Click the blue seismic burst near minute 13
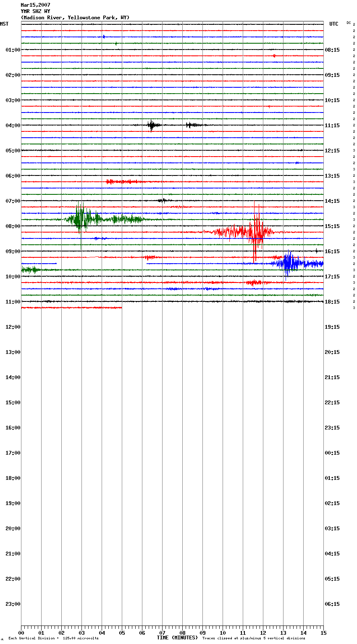357x644 pixels. pyautogui.click(x=289, y=264)
